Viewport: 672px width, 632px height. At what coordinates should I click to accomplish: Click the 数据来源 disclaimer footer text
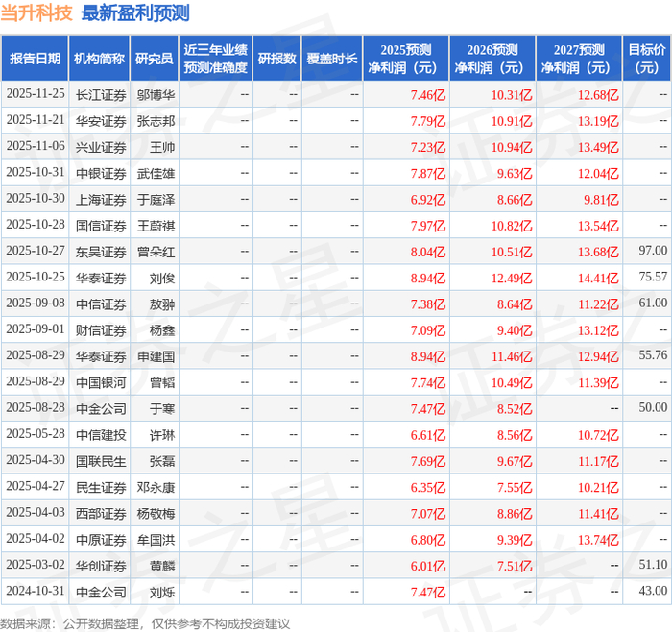click(145, 623)
